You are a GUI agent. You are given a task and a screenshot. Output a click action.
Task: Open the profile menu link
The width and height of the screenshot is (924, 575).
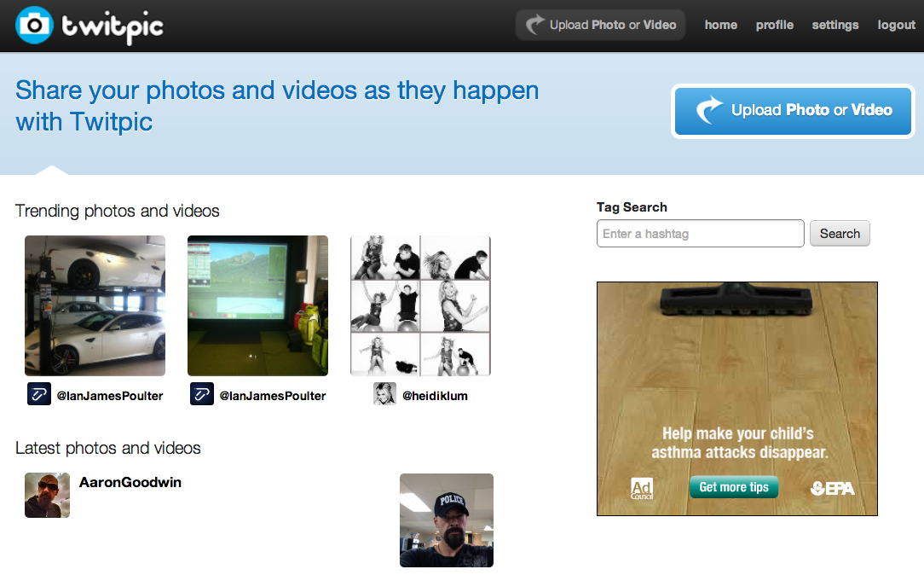pos(774,25)
